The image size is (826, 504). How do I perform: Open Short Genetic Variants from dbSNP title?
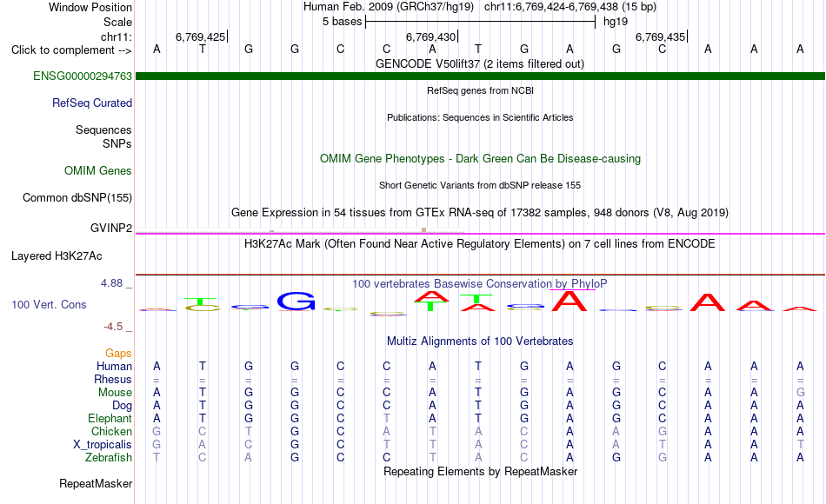(480, 185)
